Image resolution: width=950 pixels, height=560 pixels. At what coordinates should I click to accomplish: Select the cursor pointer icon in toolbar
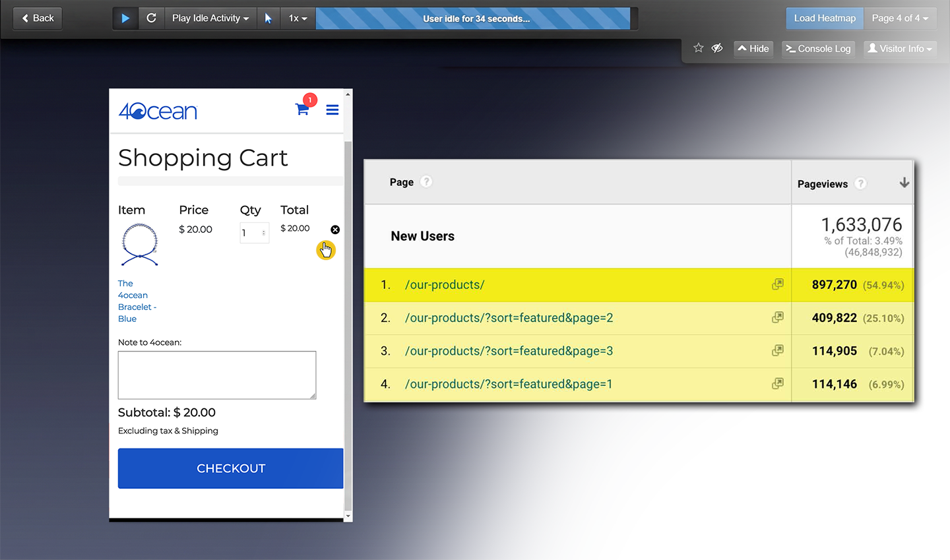269,18
